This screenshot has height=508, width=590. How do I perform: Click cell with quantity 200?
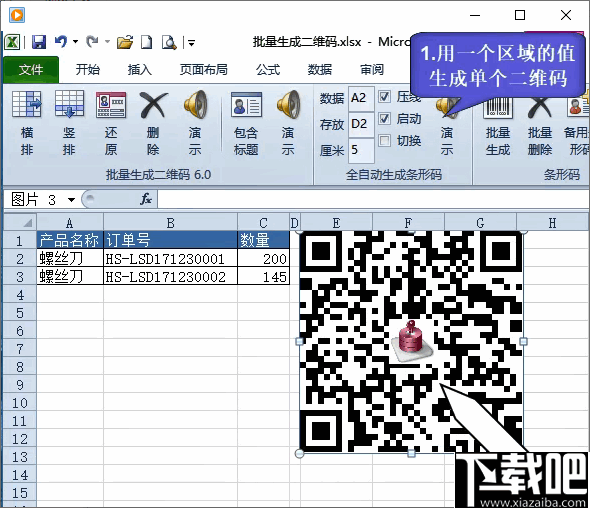[x=263, y=259]
